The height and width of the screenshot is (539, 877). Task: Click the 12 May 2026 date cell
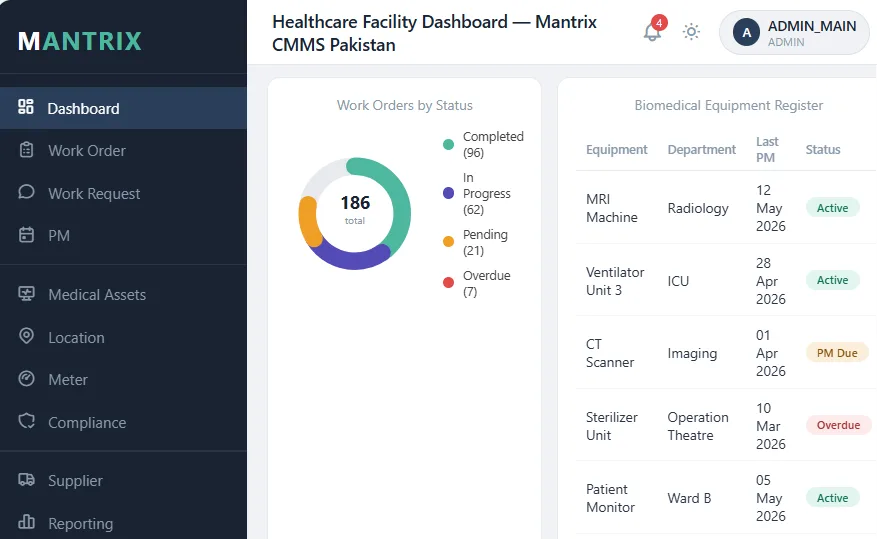[x=771, y=208]
